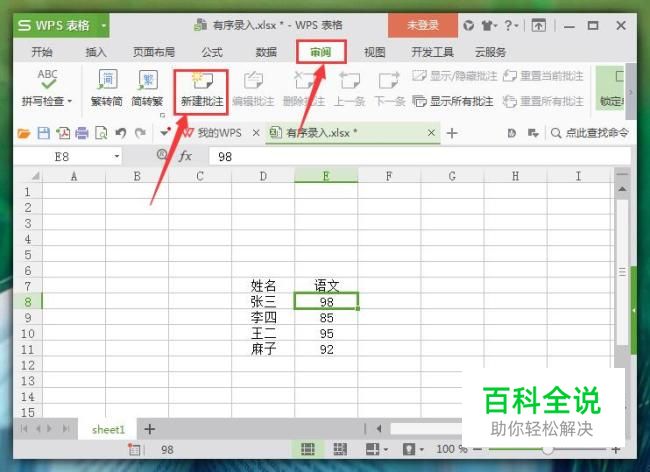Image resolution: width=650 pixels, height=472 pixels.
Task: Click reset current comment (重置当前批注)
Action: pos(543,76)
